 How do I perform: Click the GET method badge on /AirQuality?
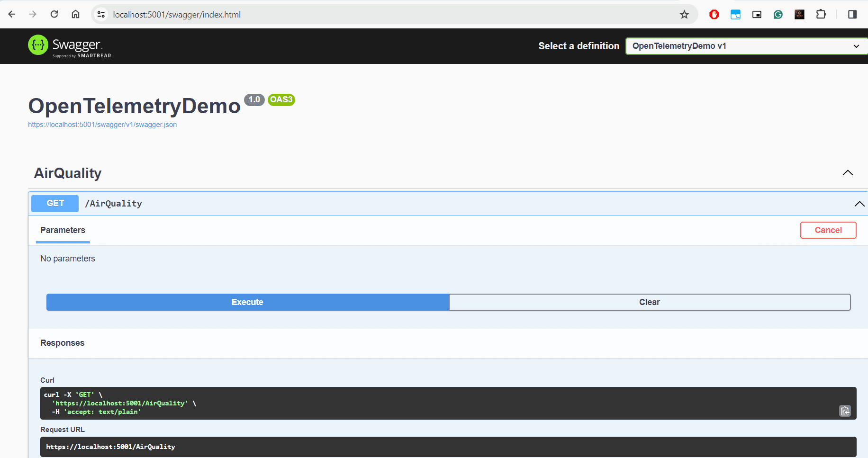[54, 203]
